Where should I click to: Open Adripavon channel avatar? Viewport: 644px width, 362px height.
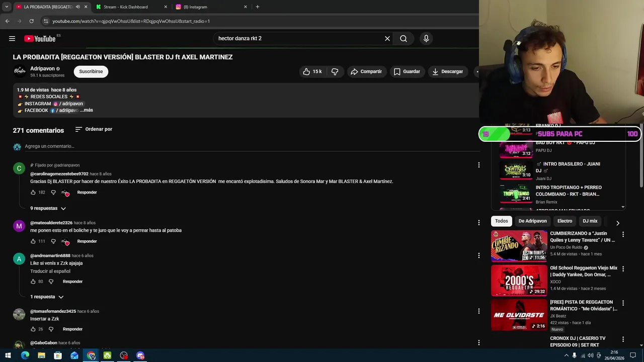pyautogui.click(x=20, y=71)
